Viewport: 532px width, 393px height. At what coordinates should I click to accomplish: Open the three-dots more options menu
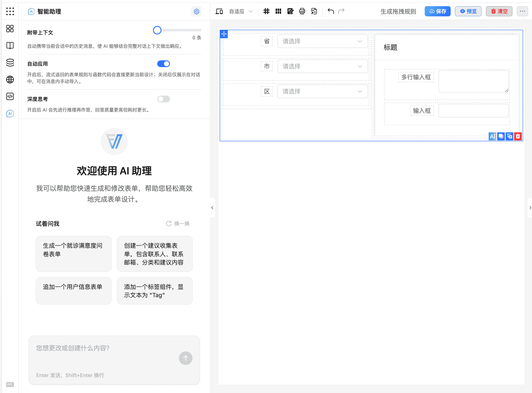(522, 11)
